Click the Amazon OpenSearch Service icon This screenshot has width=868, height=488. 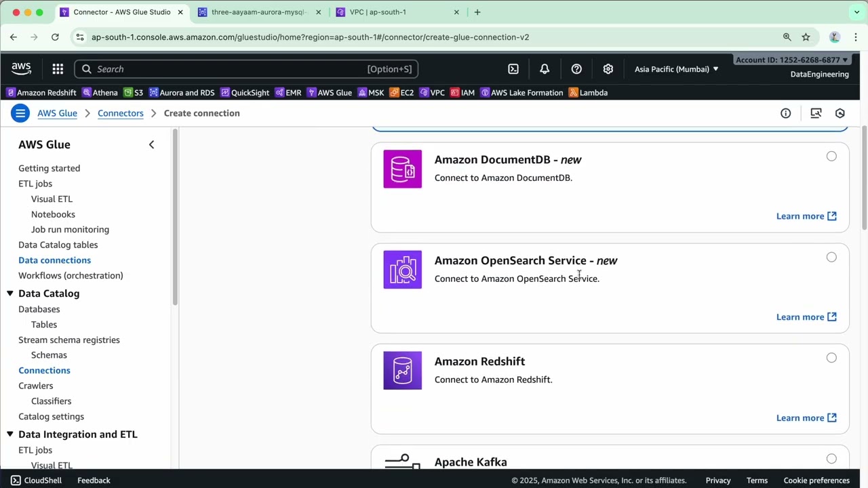click(403, 270)
